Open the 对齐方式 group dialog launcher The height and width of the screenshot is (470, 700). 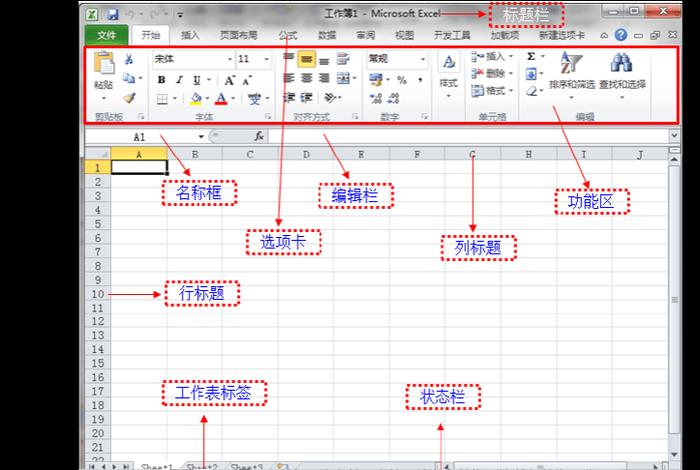pyautogui.click(x=355, y=116)
